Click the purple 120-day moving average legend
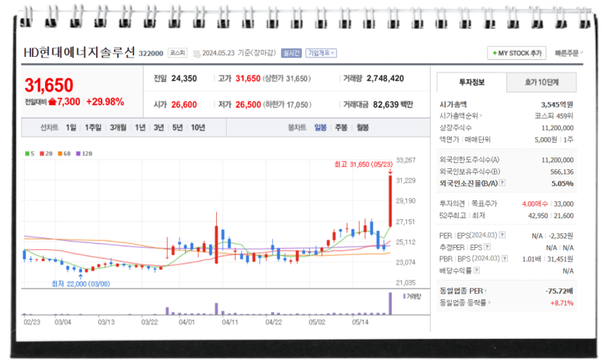The height and width of the screenshot is (364, 603). [84, 154]
